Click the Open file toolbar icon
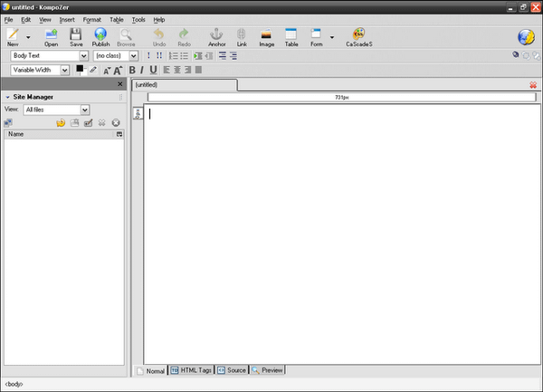Image resolution: width=543 pixels, height=392 pixels. pyautogui.click(x=51, y=37)
